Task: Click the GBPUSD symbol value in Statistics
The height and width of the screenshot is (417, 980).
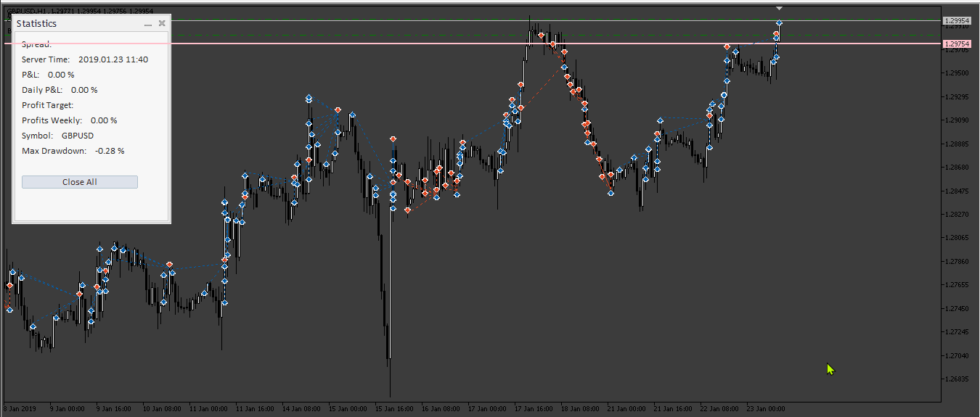Action: [x=78, y=136]
